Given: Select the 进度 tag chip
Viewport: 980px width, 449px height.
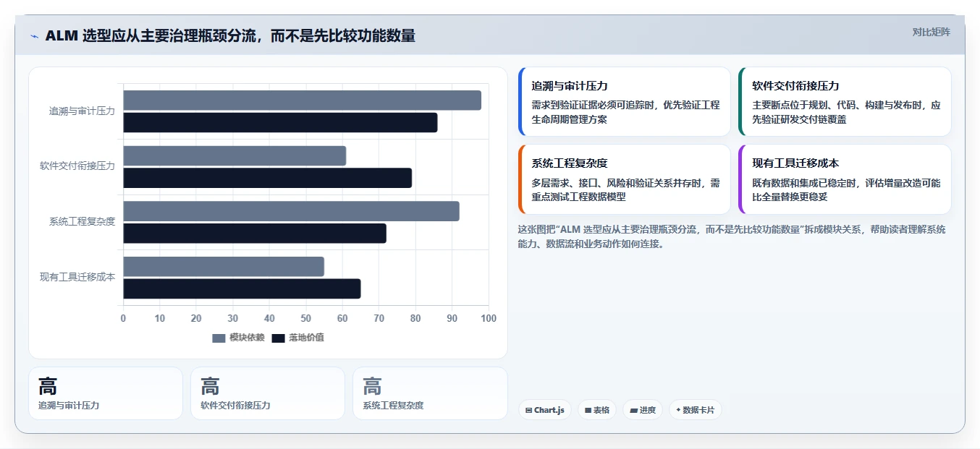Looking at the screenshot, I should (643, 410).
